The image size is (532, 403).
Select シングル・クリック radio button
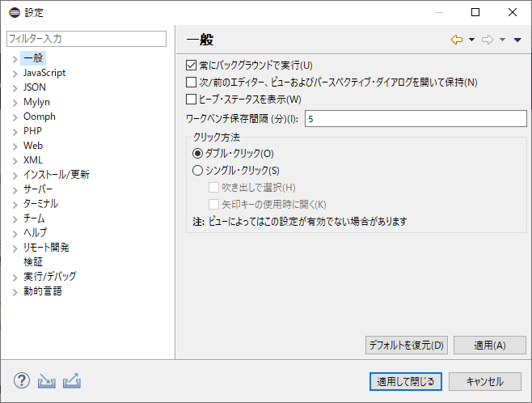[197, 171]
